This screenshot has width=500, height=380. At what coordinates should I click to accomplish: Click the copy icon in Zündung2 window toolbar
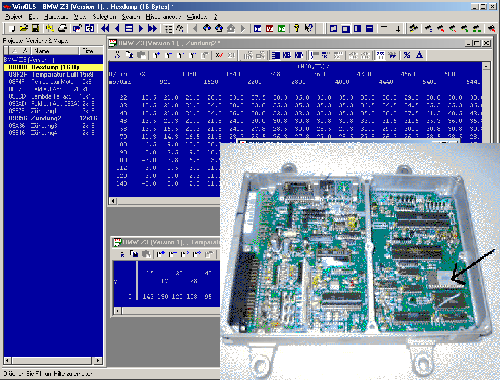(x=130, y=55)
